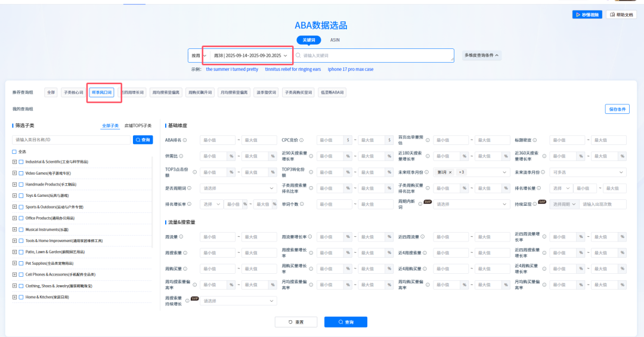Click the 保存条件 button
The width and height of the screenshot is (644, 337).
point(617,109)
